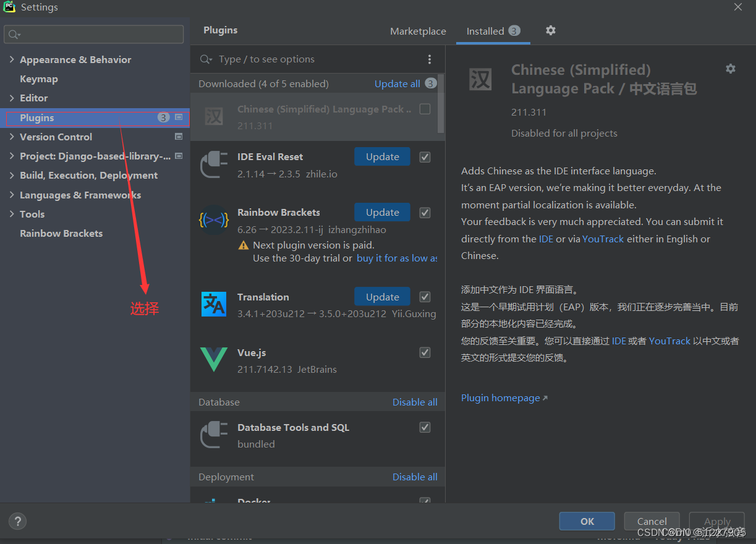The width and height of the screenshot is (756, 544).
Task: Click the project-level icon beside Plugins row
Action: [179, 117]
